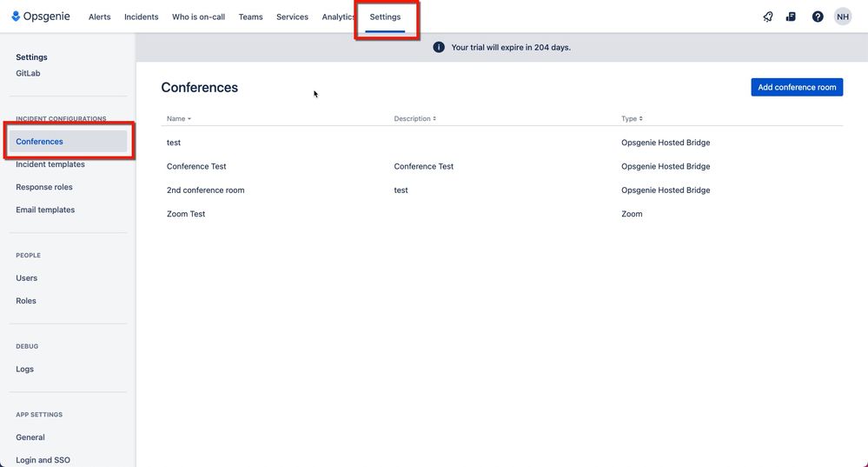Open 'Conference Test' room name

(196, 166)
